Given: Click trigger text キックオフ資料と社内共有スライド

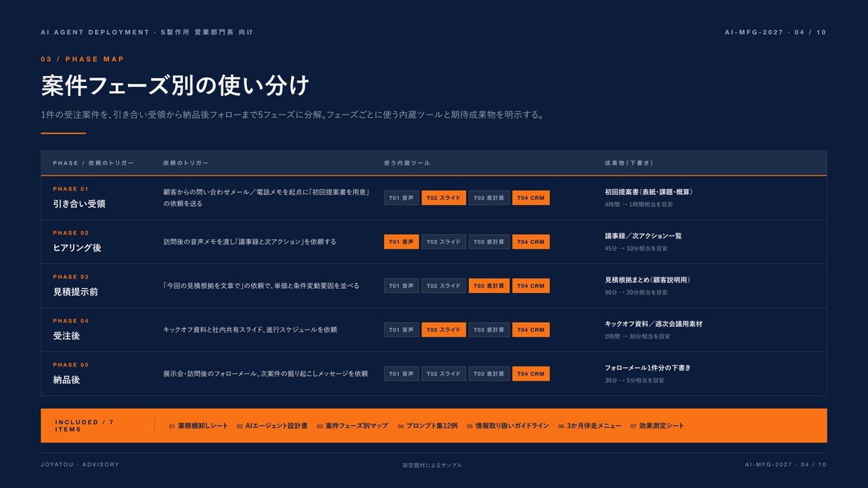Looking at the screenshot, I should pos(214,330).
